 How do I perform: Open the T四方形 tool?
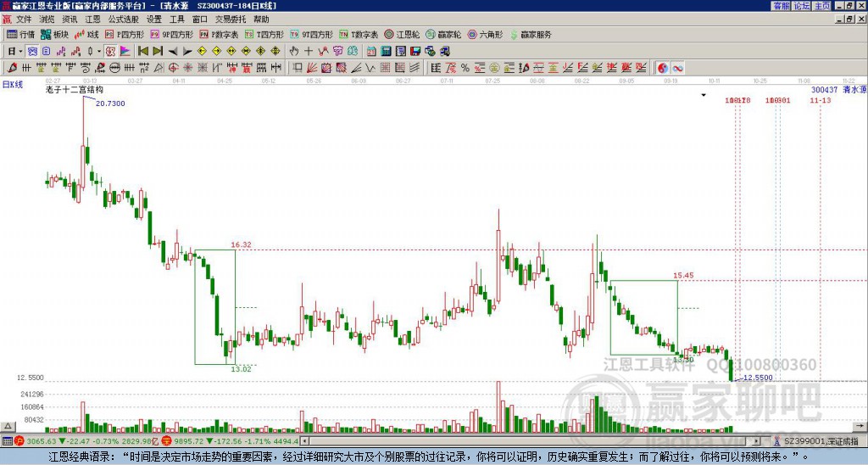point(264,34)
